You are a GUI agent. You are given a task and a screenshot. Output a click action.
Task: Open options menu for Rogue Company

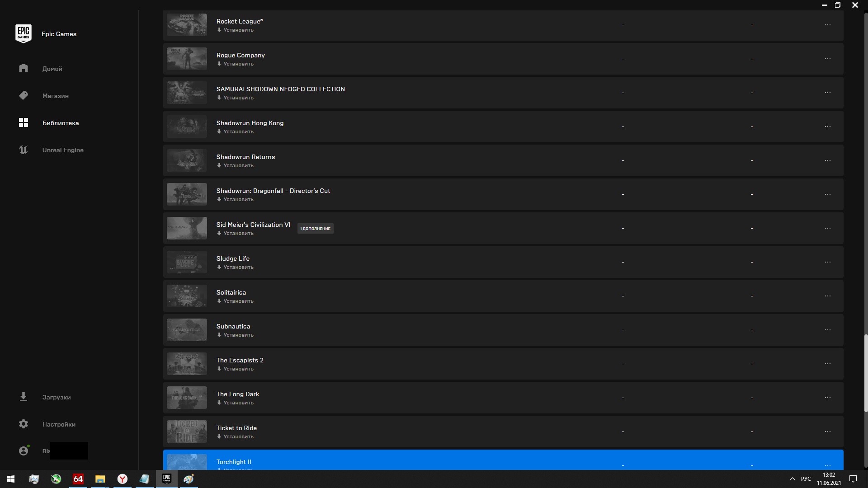[x=827, y=59]
